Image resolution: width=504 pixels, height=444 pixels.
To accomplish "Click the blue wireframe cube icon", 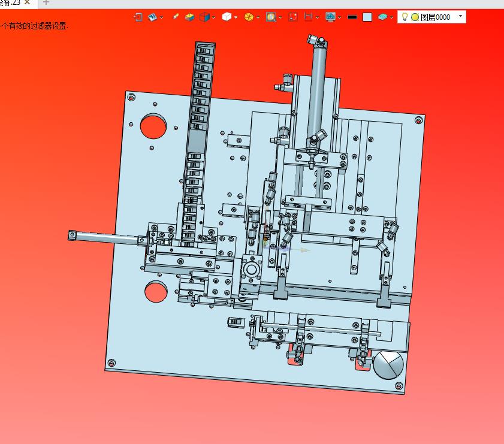I will tap(204, 17).
